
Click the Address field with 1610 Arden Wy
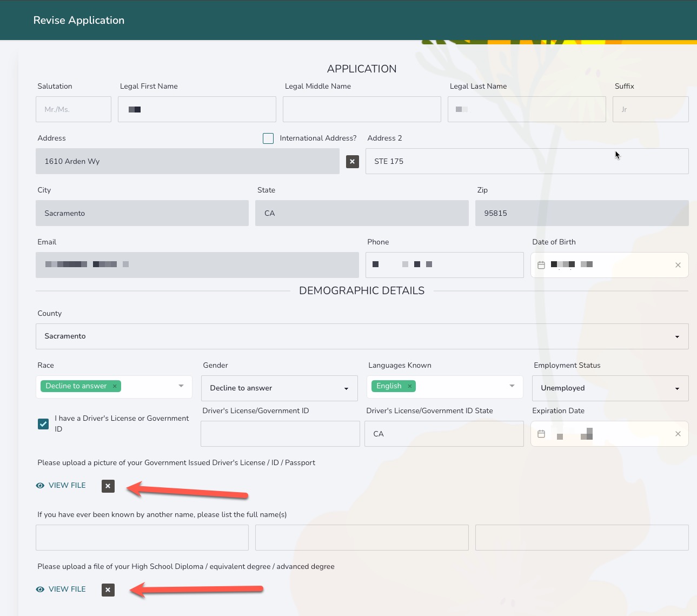click(x=188, y=161)
